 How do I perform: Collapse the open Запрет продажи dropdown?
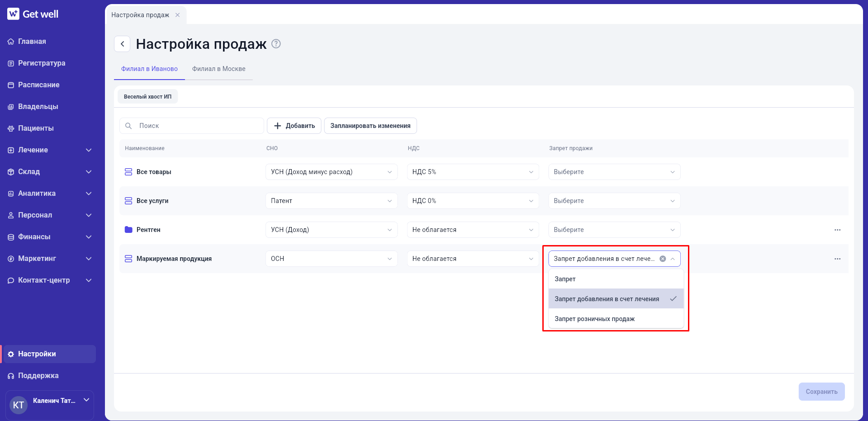click(673, 259)
